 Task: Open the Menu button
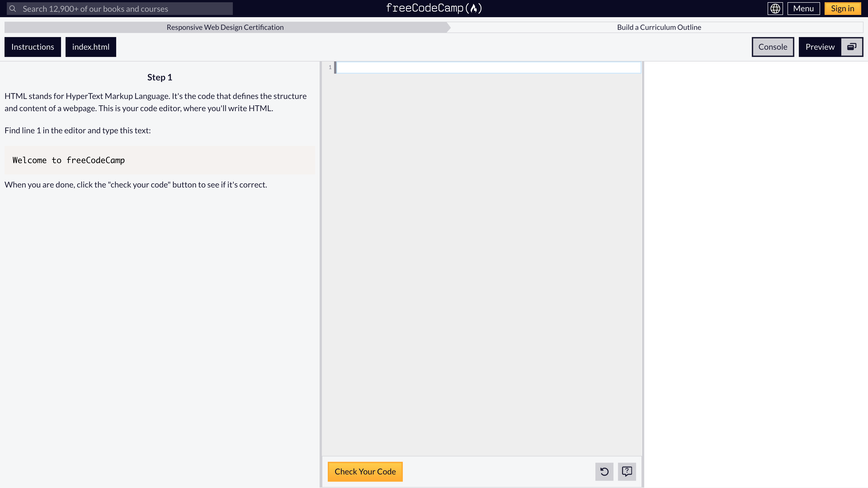click(803, 8)
